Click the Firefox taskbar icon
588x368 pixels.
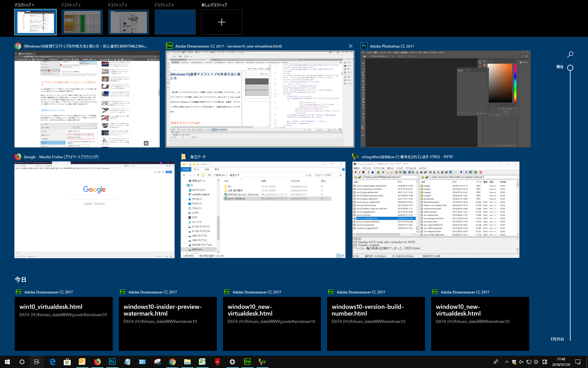(x=97, y=362)
